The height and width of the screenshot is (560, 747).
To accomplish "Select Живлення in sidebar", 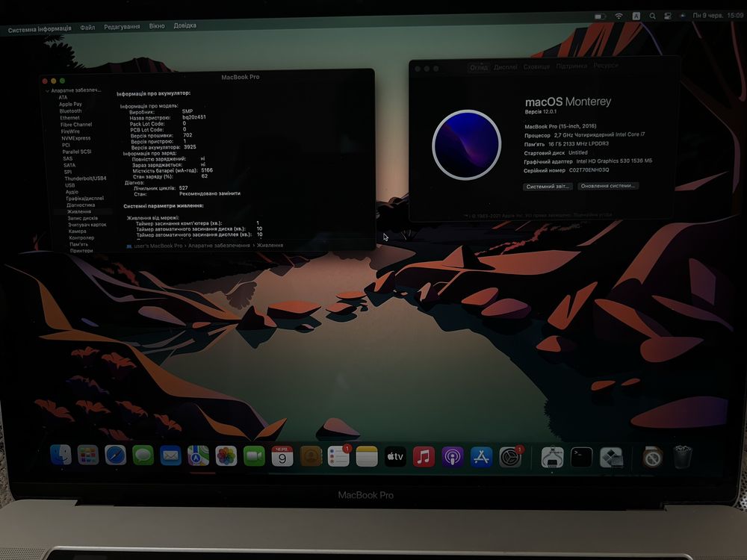I will (x=78, y=211).
